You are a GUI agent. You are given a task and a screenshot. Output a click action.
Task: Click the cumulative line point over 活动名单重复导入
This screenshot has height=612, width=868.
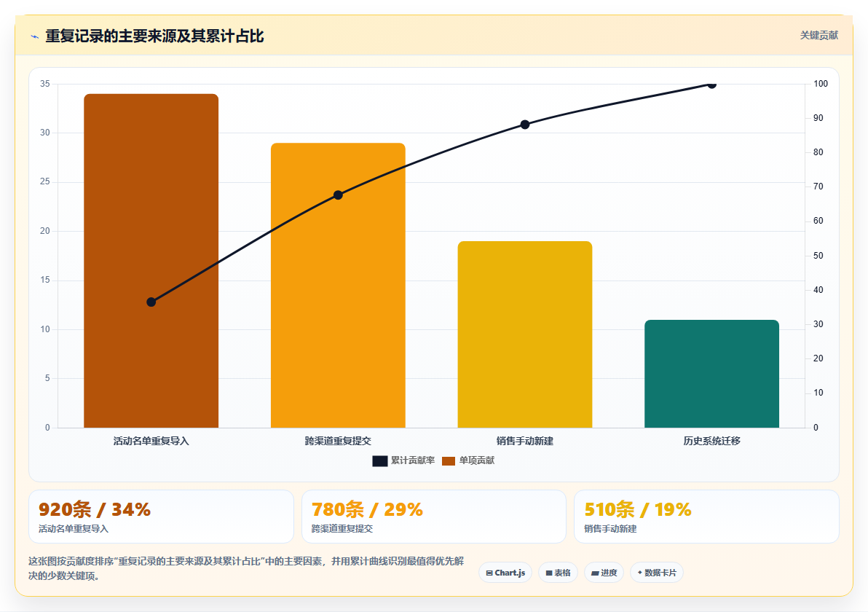151,302
